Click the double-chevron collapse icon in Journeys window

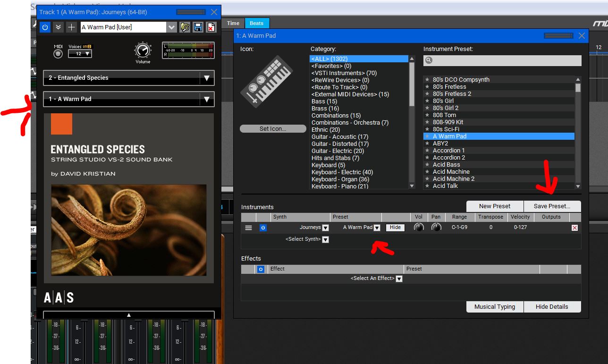click(58, 27)
